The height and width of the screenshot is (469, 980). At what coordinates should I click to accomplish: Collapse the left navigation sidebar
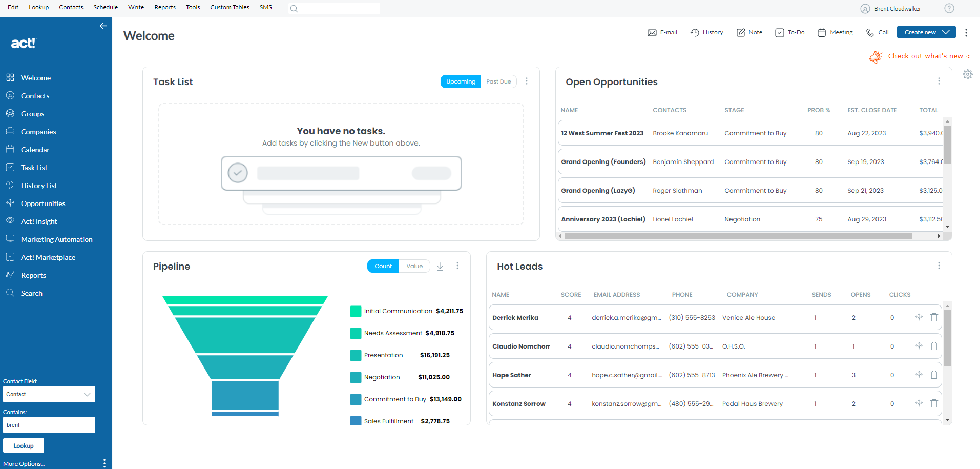(x=102, y=26)
